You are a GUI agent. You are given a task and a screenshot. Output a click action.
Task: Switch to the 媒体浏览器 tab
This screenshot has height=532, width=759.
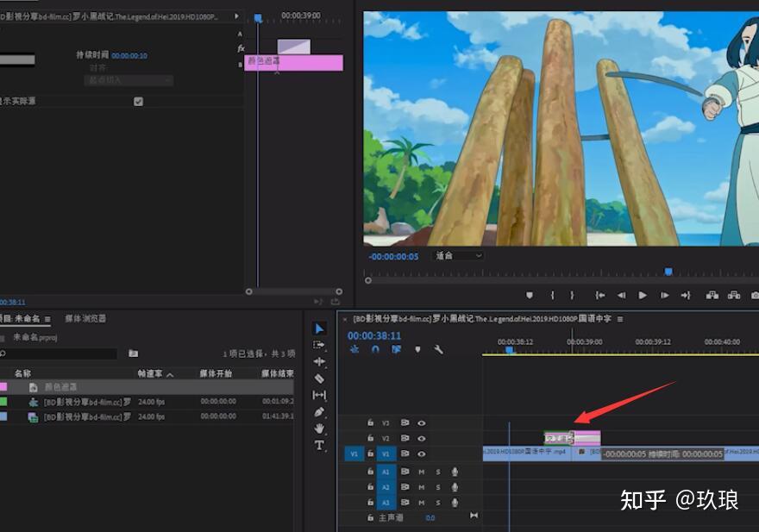pos(85,319)
